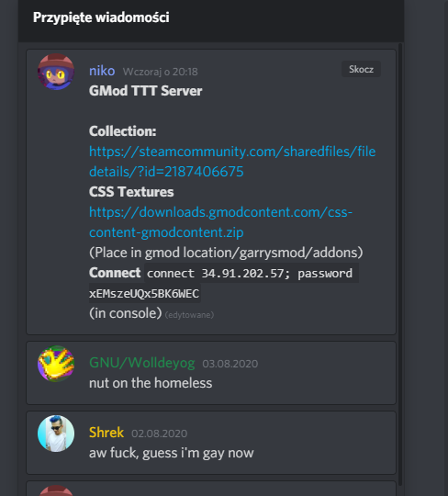Click the partially visible avatar in the bottom pinned message
448x496 pixels.
coord(56,490)
